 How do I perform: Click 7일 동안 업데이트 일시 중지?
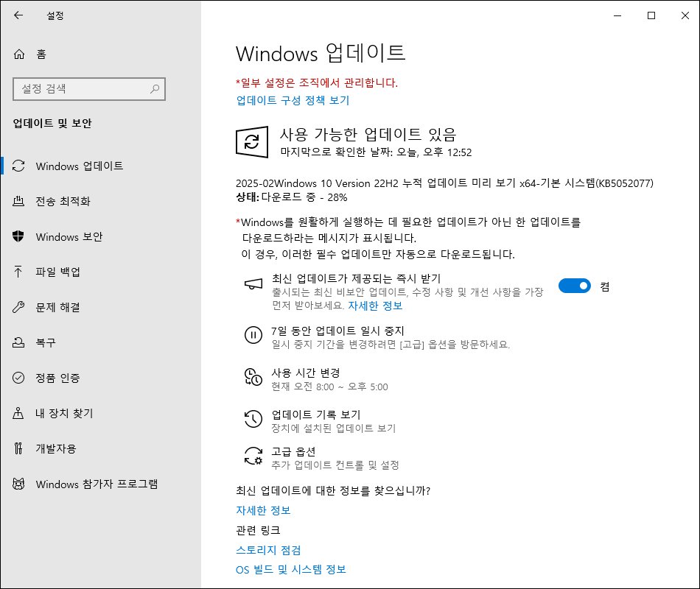click(337, 331)
